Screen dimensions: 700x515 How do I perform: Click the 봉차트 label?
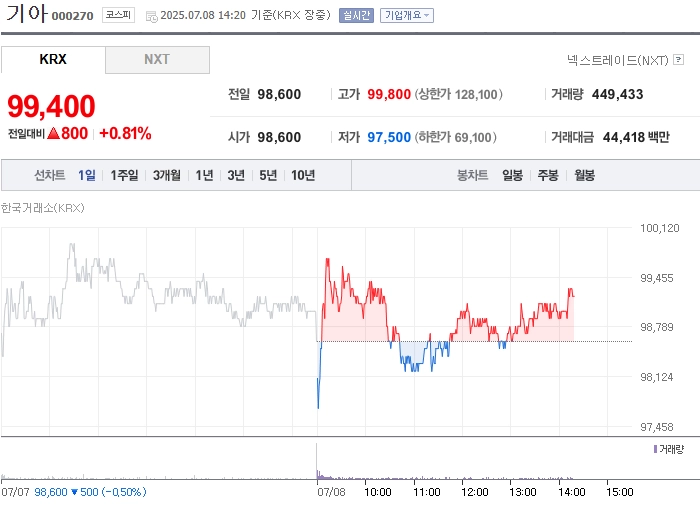pyautogui.click(x=472, y=175)
